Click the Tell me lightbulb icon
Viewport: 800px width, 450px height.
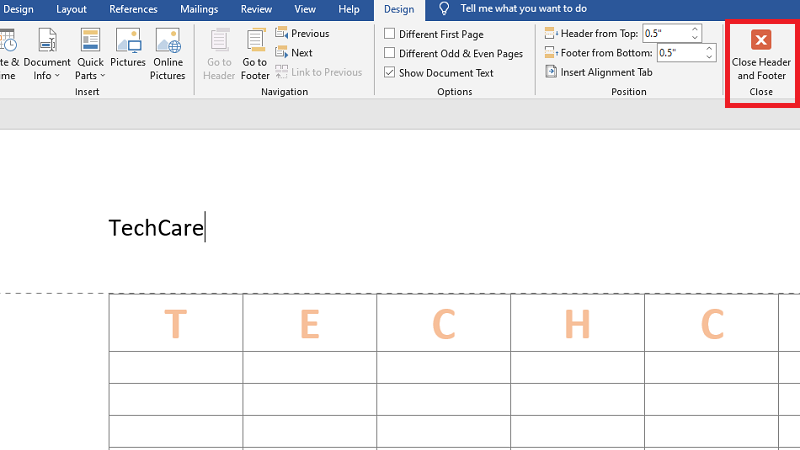tap(445, 9)
